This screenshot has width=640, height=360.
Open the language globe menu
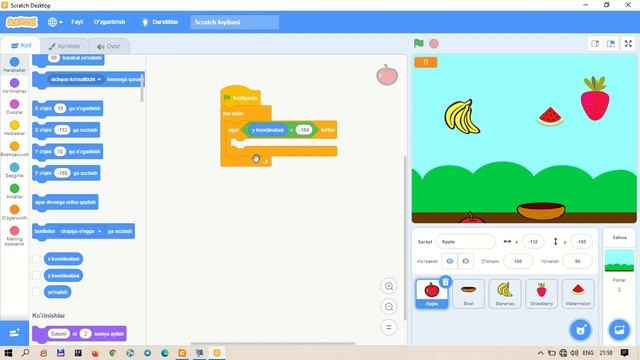(55, 22)
